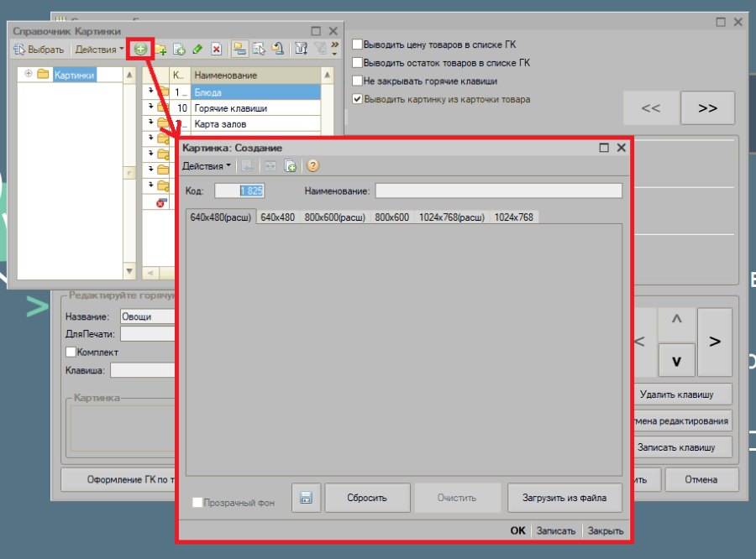The height and width of the screenshot is (559, 756).
Task: Enable Выводить остаток товаров в списке ГК
Action: 357,63
